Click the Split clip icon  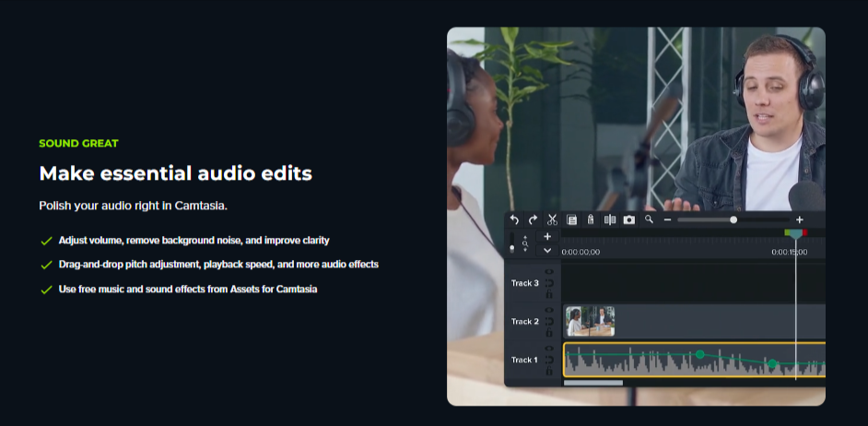609,220
